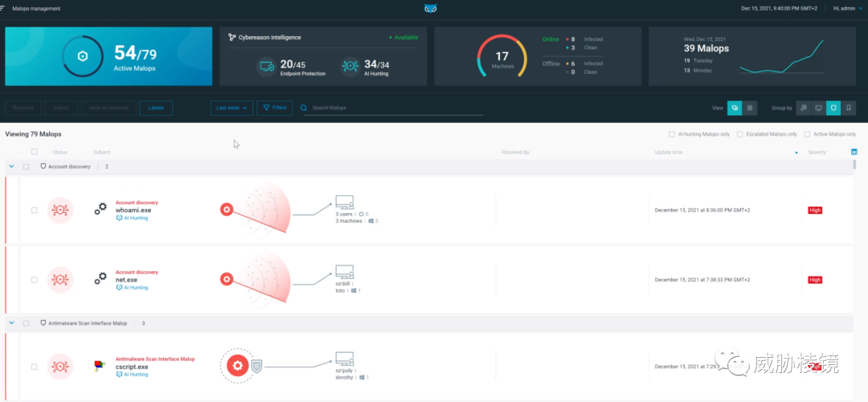This screenshot has height=402, width=868.
Task: Open the net.exe Malop
Action: coord(126,280)
